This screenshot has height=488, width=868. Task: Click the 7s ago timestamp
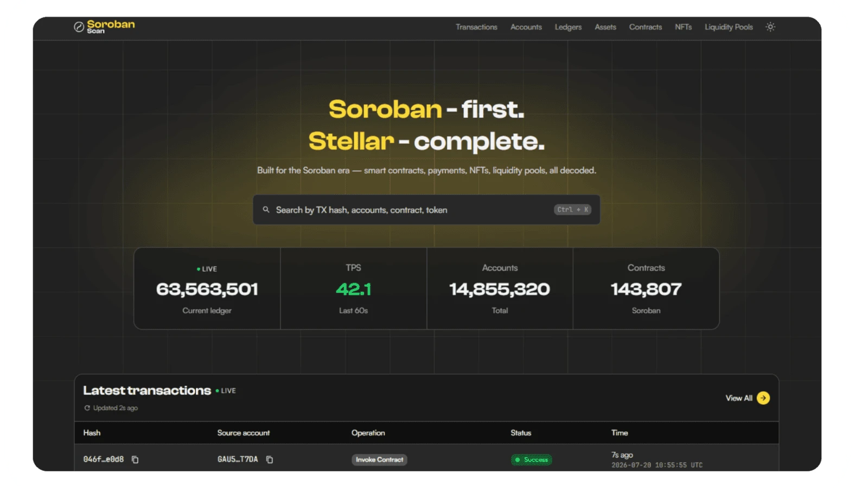coord(622,455)
